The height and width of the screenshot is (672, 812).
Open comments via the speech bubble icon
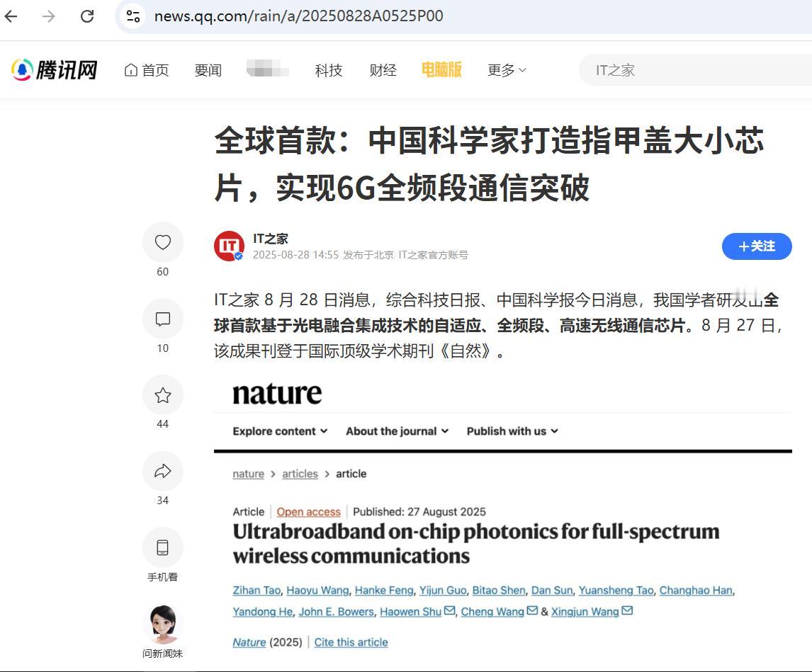[x=162, y=319]
